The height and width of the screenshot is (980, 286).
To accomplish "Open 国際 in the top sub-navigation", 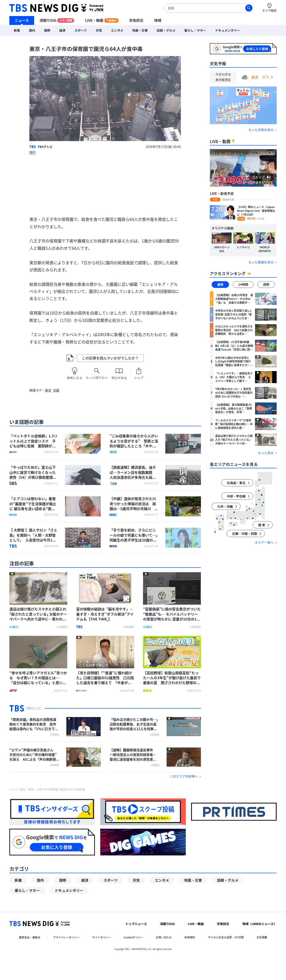I will click(x=47, y=30).
